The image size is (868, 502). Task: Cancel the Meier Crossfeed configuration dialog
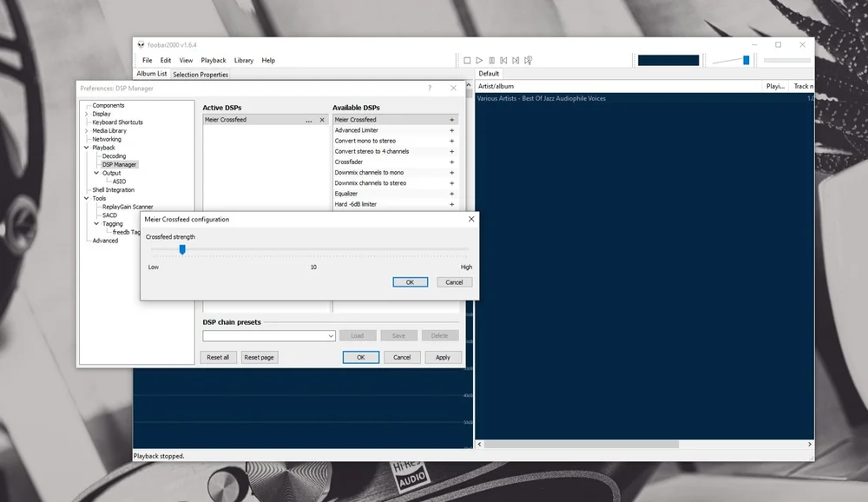coord(455,282)
